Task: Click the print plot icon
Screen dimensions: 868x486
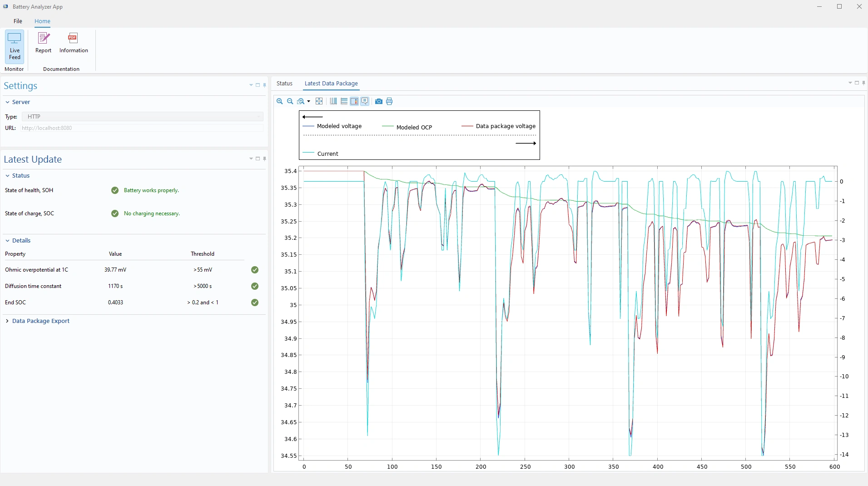Action: [x=389, y=101]
